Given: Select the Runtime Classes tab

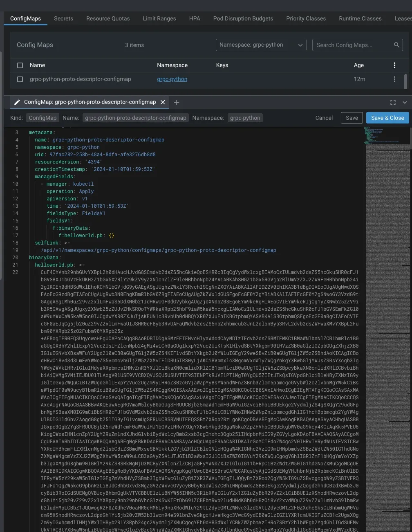Looking at the screenshot, I should click(x=360, y=18).
